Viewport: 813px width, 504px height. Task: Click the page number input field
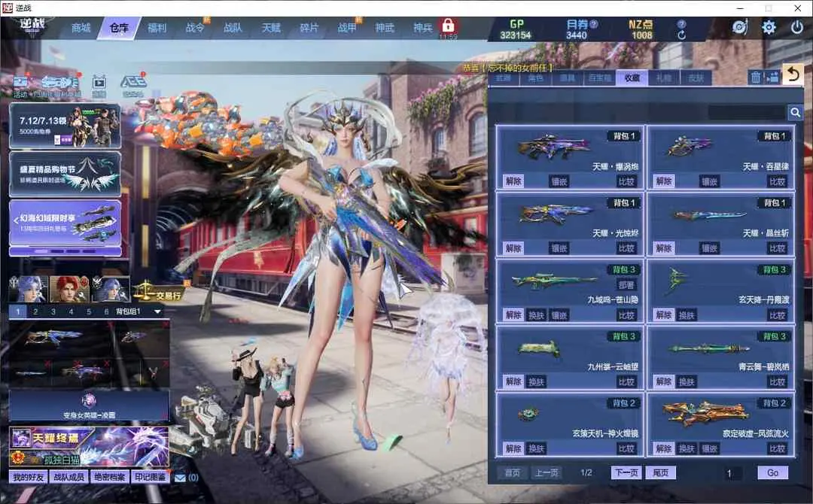(x=729, y=473)
